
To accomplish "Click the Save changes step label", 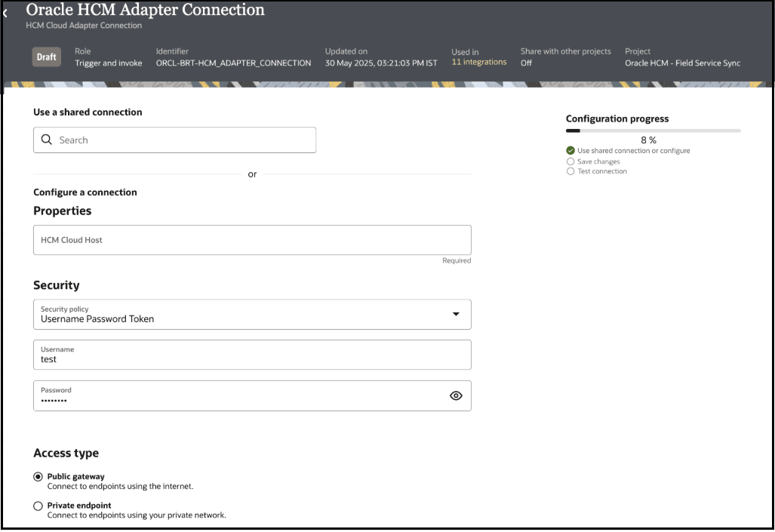I will point(598,161).
